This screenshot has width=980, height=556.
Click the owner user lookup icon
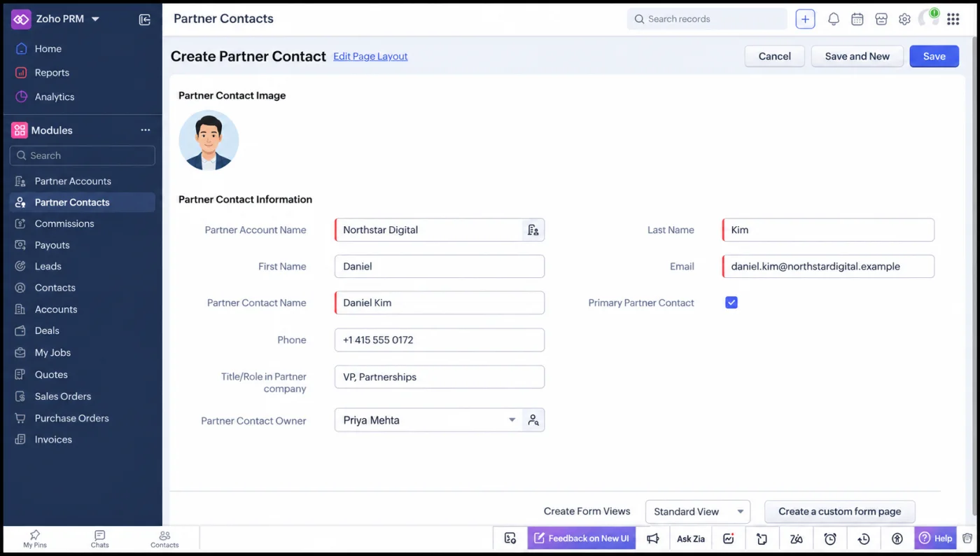tap(533, 420)
